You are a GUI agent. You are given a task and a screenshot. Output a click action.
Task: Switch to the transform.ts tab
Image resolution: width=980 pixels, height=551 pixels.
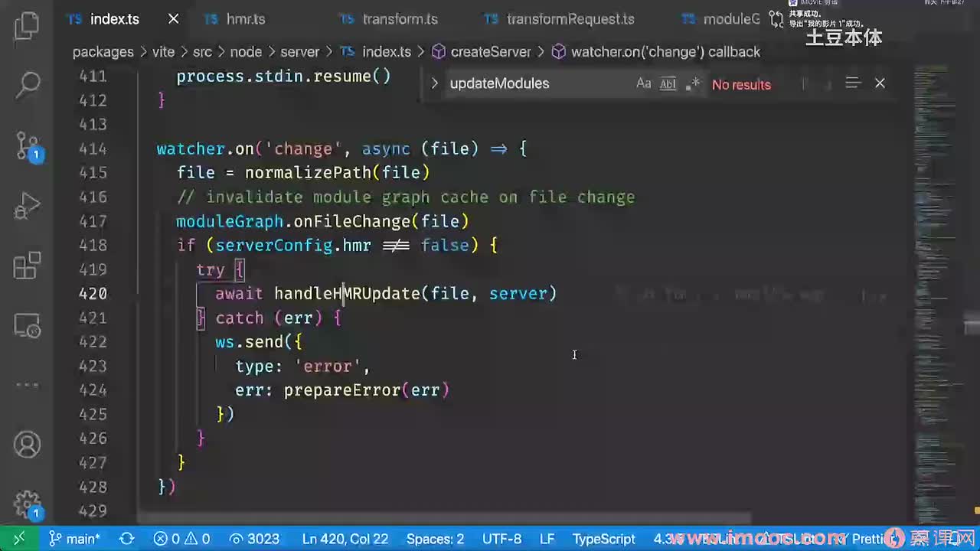click(x=400, y=19)
